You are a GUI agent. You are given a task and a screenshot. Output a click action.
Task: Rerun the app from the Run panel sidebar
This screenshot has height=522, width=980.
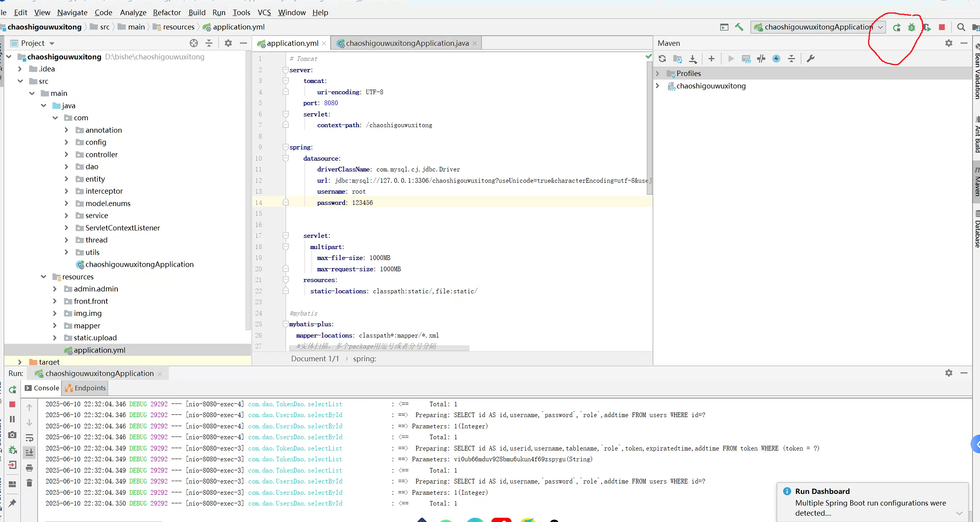pyautogui.click(x=12, y=389)
